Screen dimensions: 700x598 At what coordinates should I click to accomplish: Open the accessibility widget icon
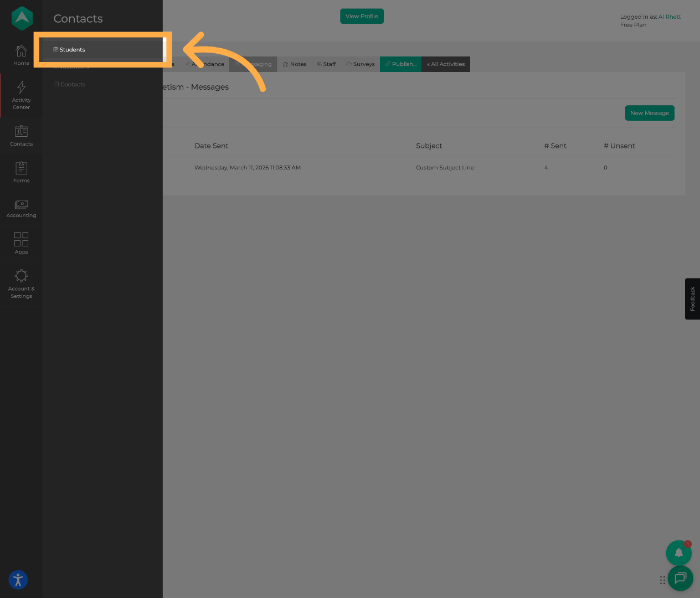point(18,580)
